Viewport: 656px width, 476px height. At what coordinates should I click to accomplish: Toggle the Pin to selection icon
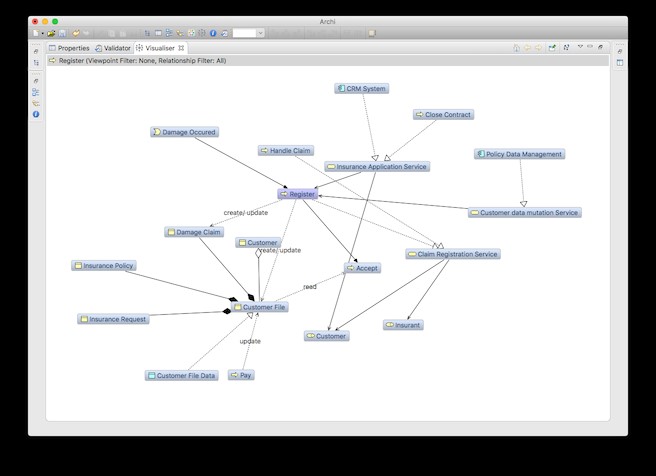[552, 48]
